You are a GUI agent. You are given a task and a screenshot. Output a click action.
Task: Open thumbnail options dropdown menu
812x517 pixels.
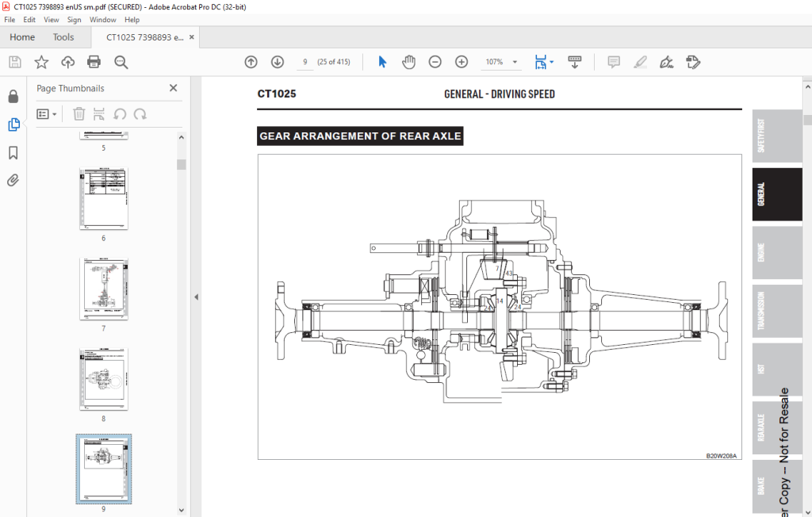[47, 114]
